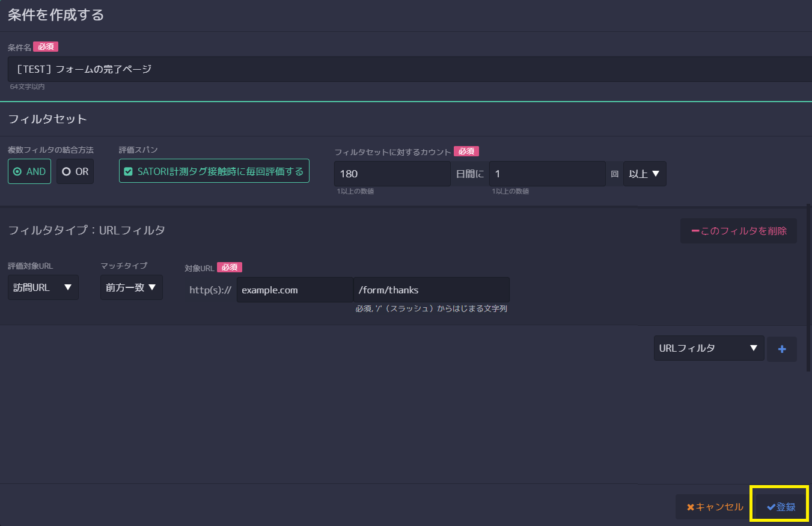
Task: Click the vertical scrollbar on the right edge
Action: [808, 289]
